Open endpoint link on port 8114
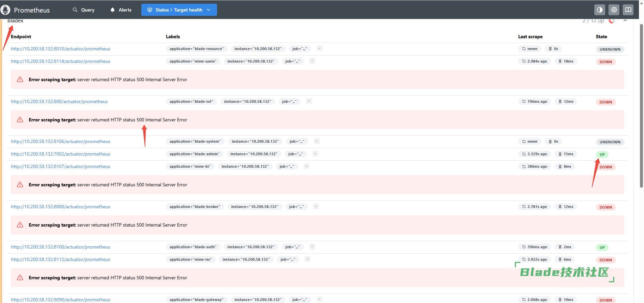Viewport: 644px width, 303px height. click(61, 61)
